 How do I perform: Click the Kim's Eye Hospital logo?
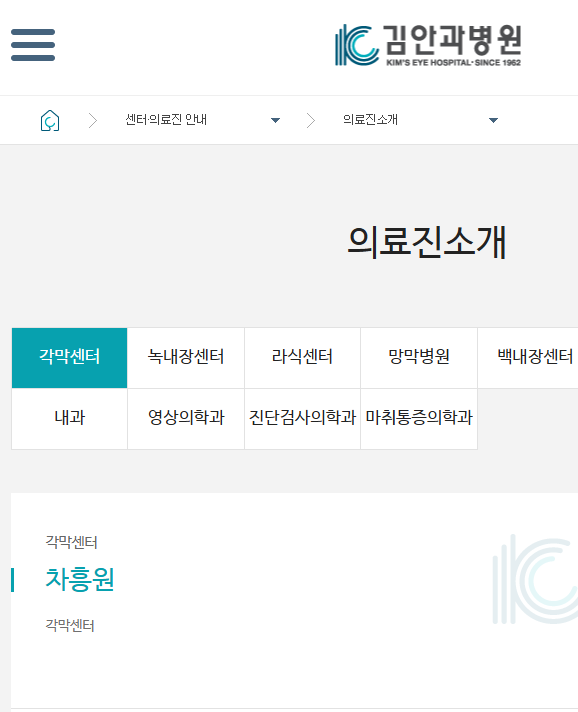tap(428, 45)
